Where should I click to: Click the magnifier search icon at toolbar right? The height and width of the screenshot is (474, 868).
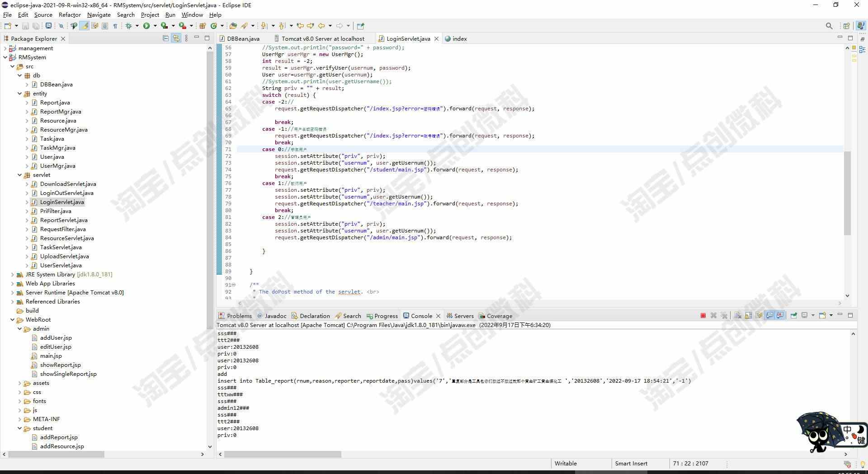tap(829, 26)
